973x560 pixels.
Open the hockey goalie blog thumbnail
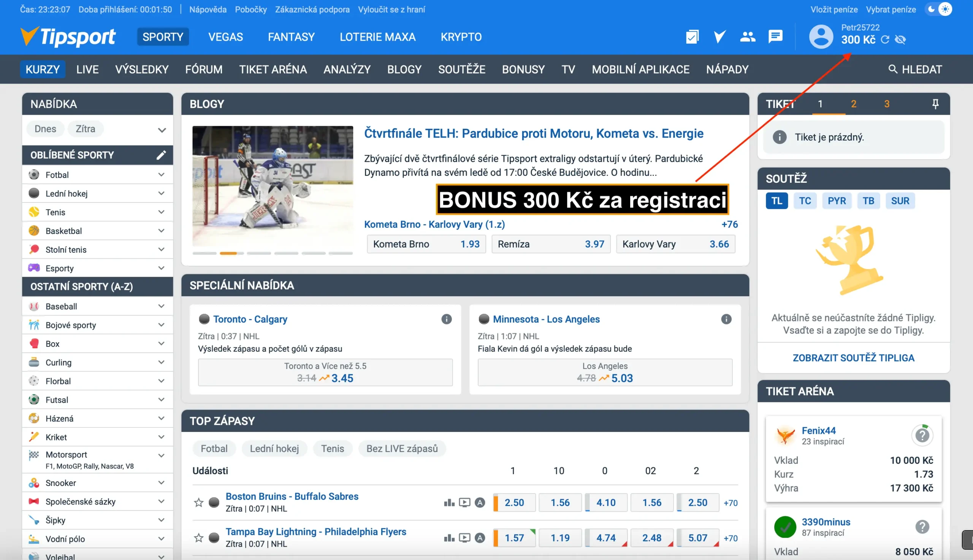(273, 186)
